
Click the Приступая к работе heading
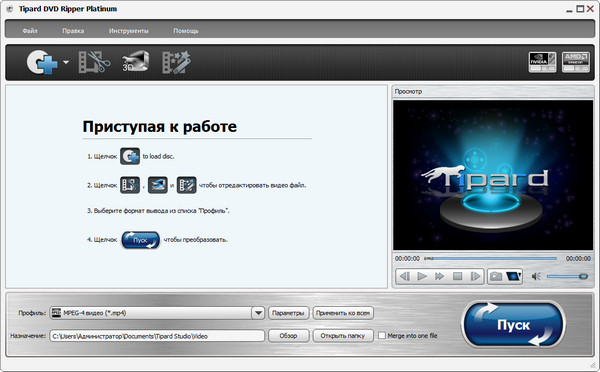[x=160, y=127]
